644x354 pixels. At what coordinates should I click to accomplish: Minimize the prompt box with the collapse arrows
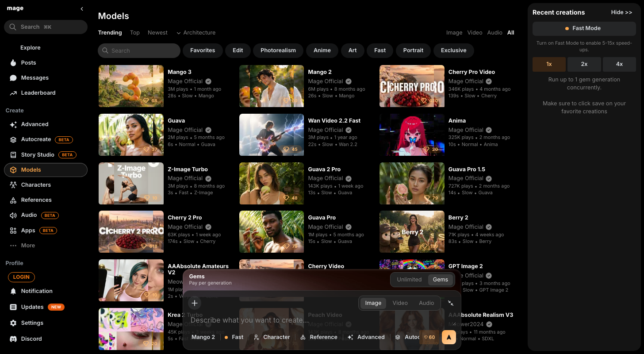[451, 303]
